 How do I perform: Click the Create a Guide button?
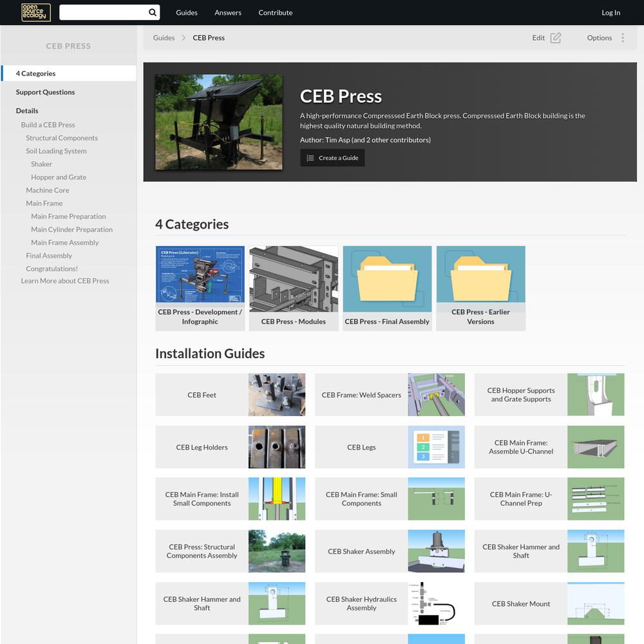332,158
